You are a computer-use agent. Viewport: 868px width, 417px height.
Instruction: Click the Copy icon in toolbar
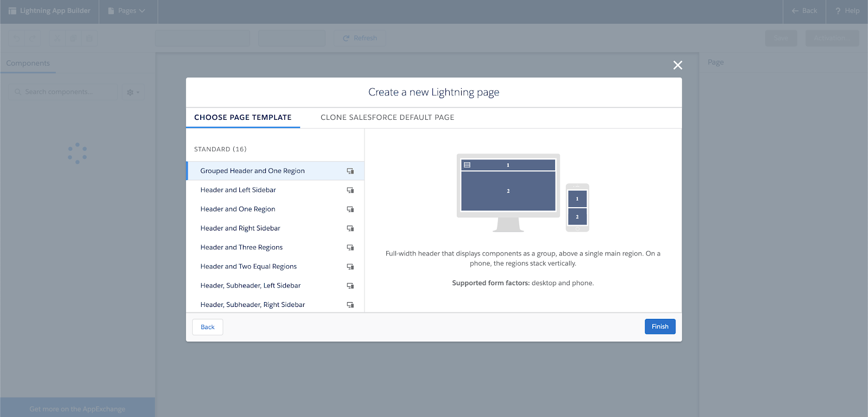click(73, 39)
